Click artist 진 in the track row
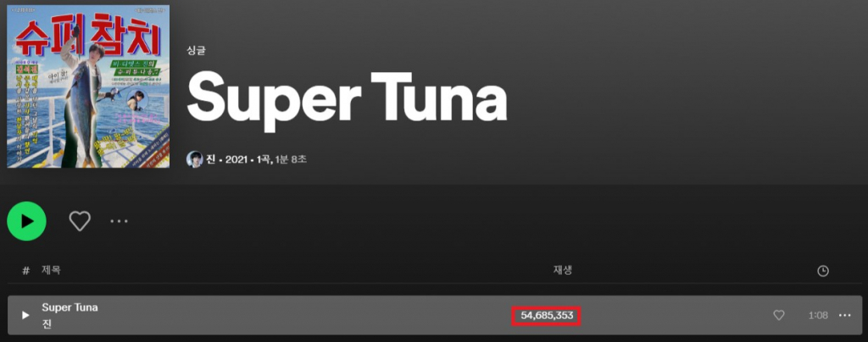This screenshot has width=868, height=342. click(47, 324)
